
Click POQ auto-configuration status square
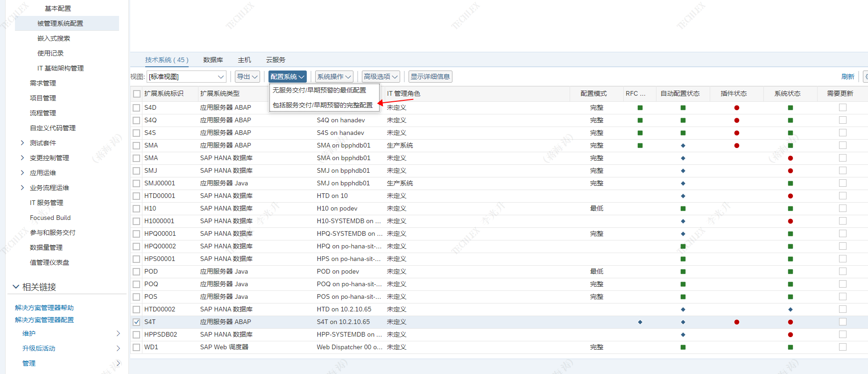(x=683, y=284)
